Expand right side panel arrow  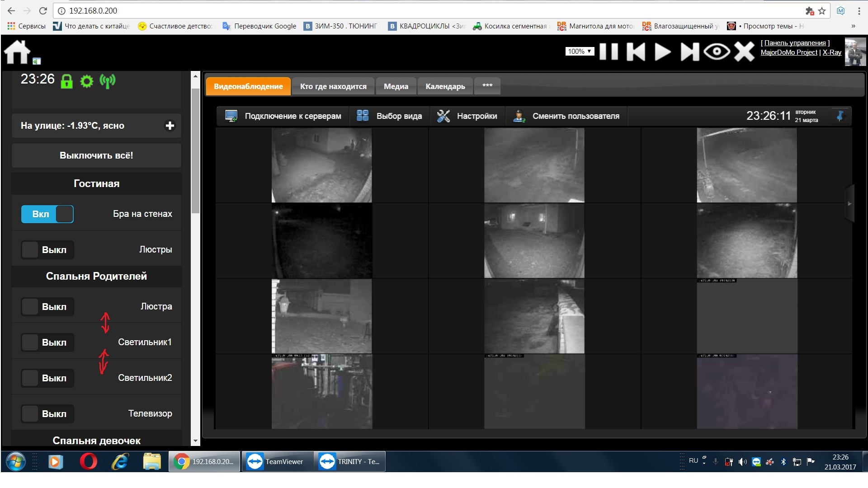coord(849,204)
